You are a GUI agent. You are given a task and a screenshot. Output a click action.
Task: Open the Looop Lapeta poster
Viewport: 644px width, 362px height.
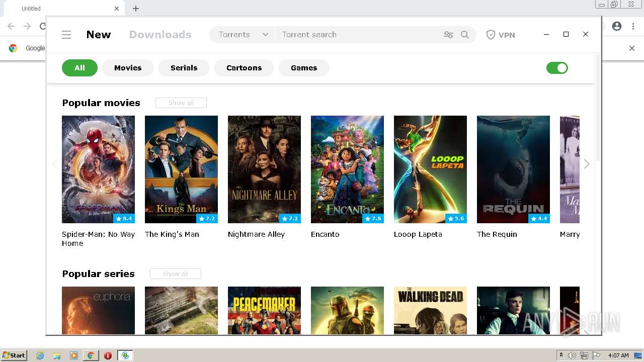430,169
